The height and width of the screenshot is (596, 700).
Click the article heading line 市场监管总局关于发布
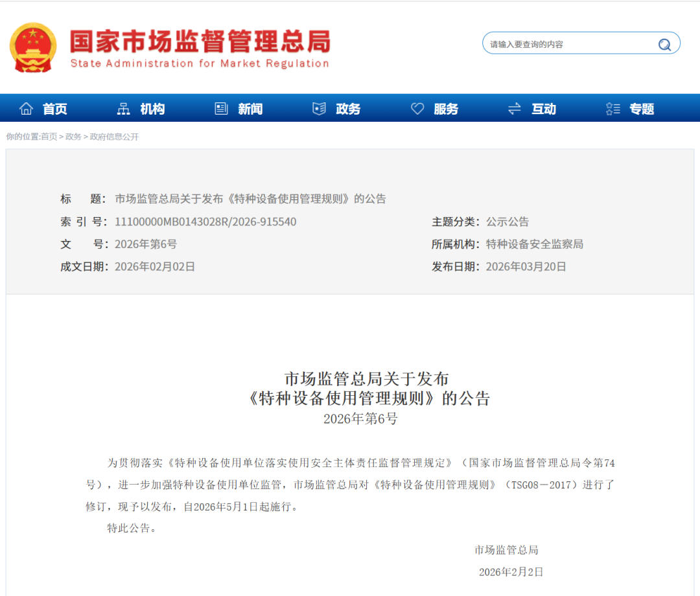[366, 379]
